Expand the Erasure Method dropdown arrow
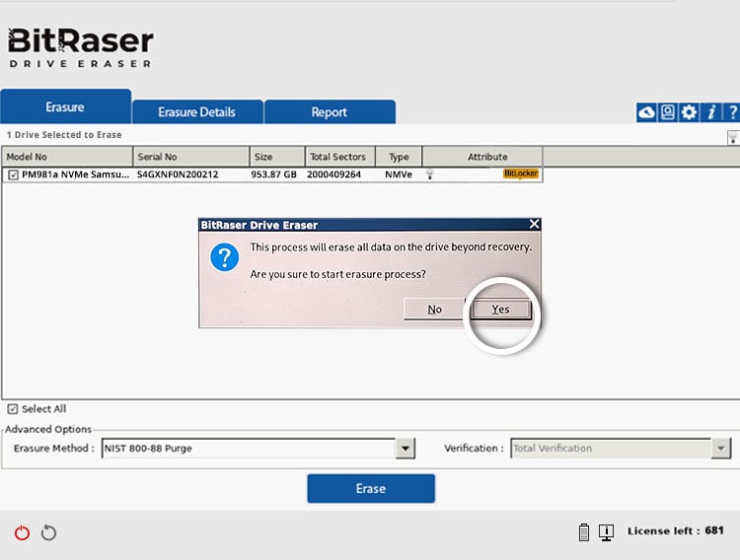The image size is (740, 560). coord(405,449)
